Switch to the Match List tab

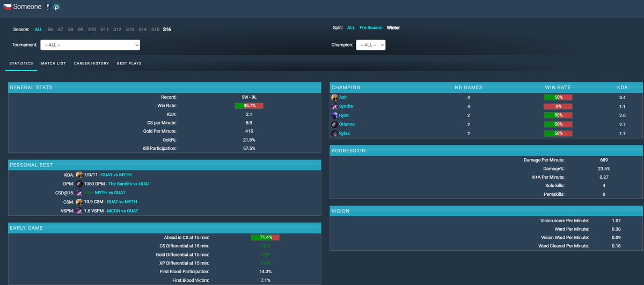[54, 63]
